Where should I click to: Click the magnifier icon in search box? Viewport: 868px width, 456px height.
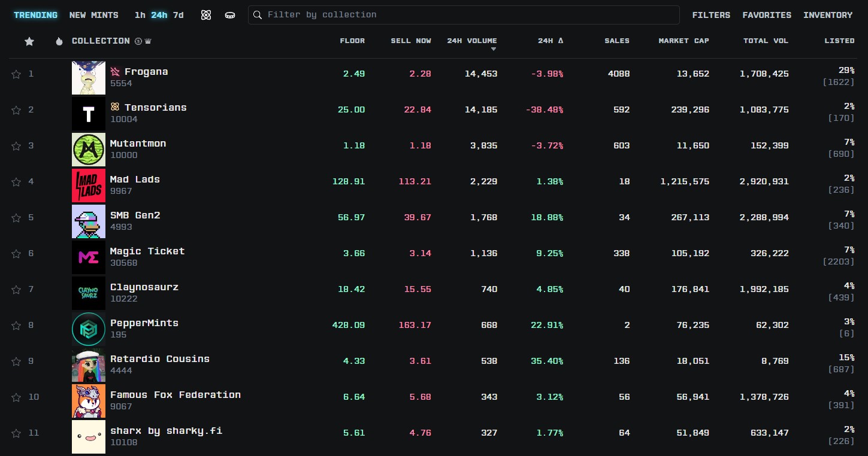coord(258,15)
